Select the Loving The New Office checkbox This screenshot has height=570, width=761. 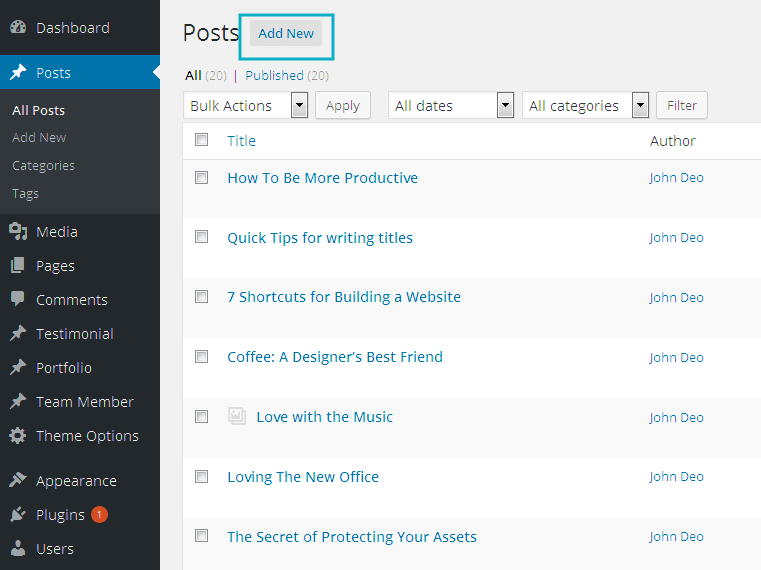[x=202, y=477]
